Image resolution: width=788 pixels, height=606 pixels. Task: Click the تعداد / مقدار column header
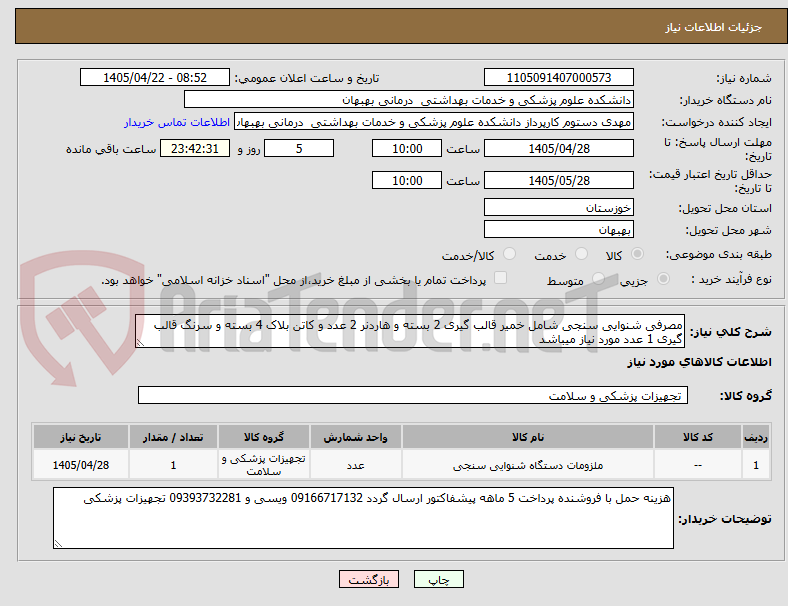pos(173,437)
